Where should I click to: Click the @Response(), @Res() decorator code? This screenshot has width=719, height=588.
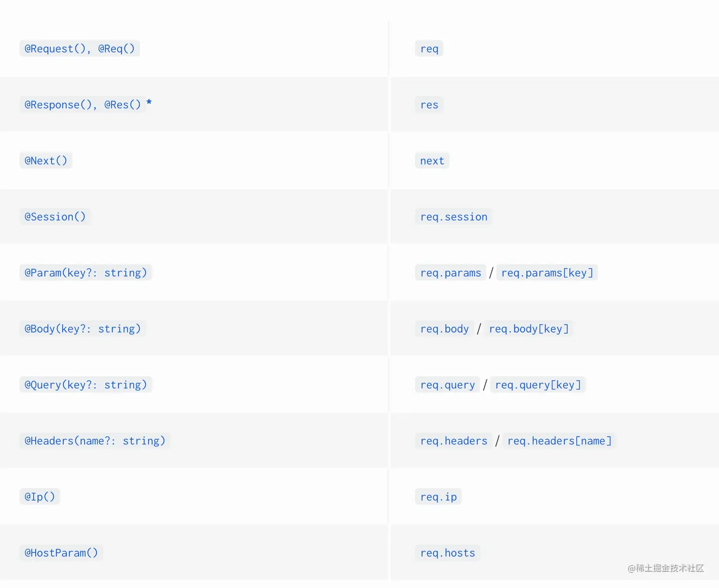click(x=83, y=105)
